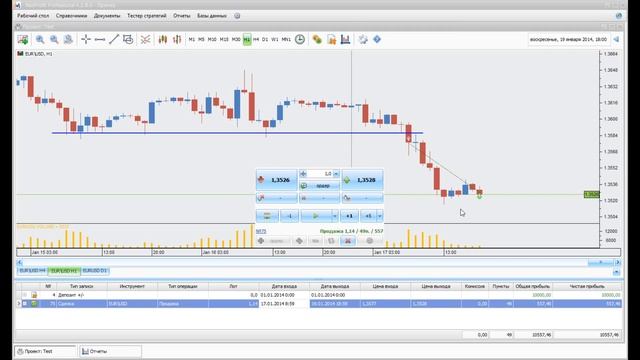Switch chart to candlestick style icon
The image size is (640, 360).
tap(163, 39)
